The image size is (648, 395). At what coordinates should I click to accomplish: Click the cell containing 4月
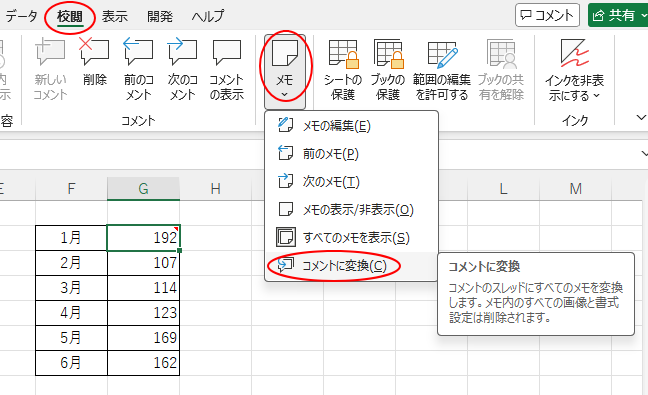[71, 313]
